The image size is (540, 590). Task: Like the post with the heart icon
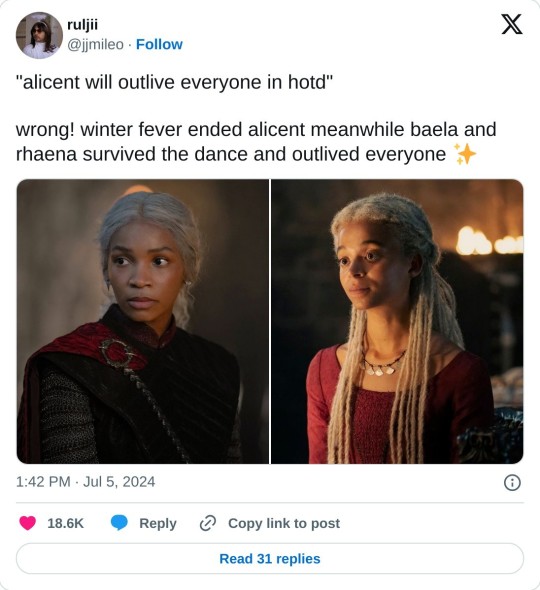coord(27,523)
